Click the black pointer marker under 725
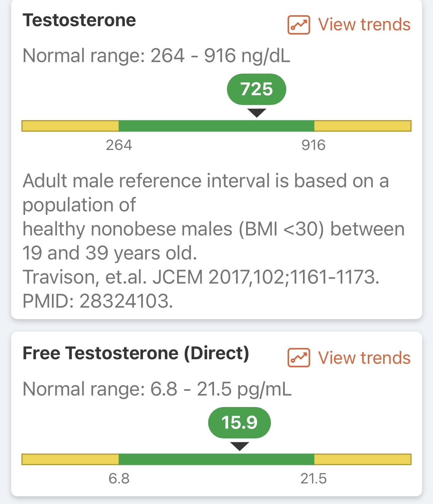Viewport: 433px width, 504px height. click(x=257, y=113)
